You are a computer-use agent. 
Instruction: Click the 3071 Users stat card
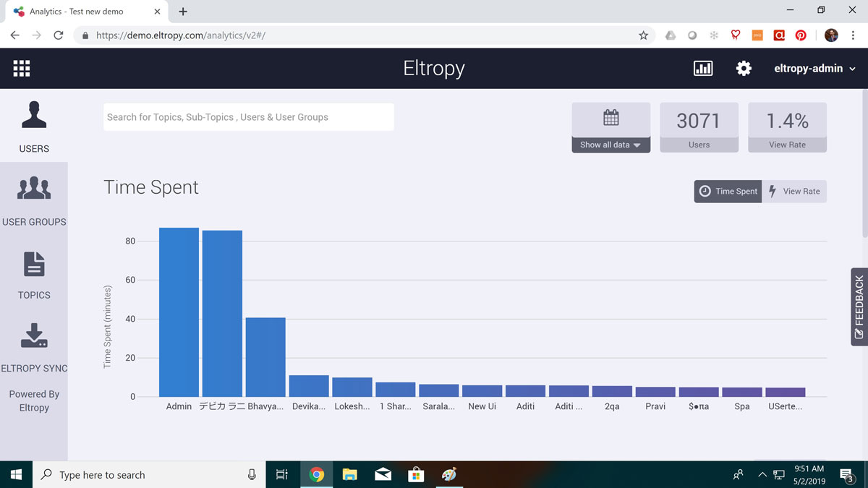(x=699, y=127)
